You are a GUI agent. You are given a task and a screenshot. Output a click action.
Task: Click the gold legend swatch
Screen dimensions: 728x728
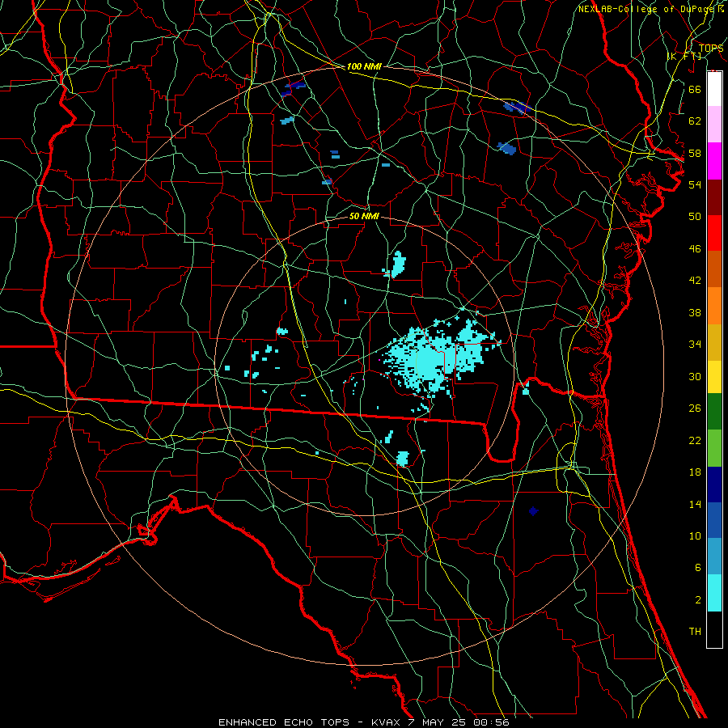714,342
